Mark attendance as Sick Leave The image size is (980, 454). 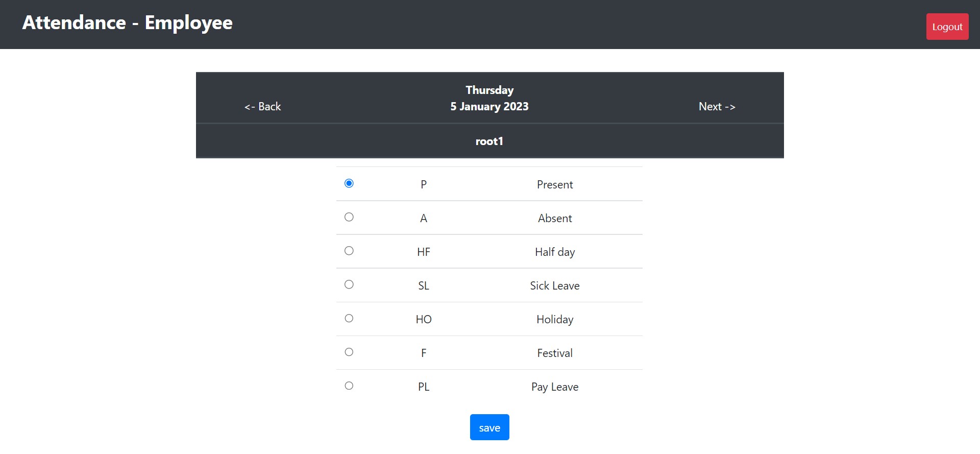(x=349, y=284)
